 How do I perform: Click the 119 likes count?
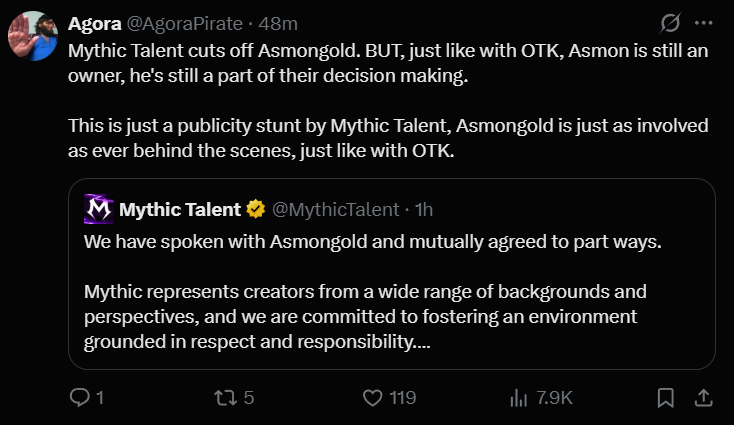[402, 398]
